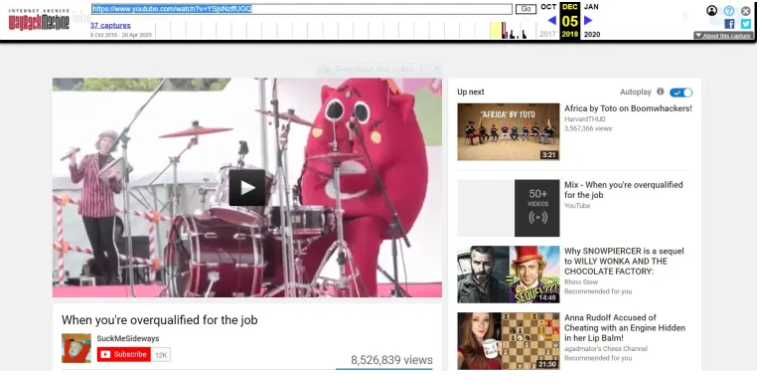This screenshot has width=765, height=391.
Task: Open Africa by Toto on Boomwhackers thumbnail
Action: pyautogui.click(x=508, y=131)
